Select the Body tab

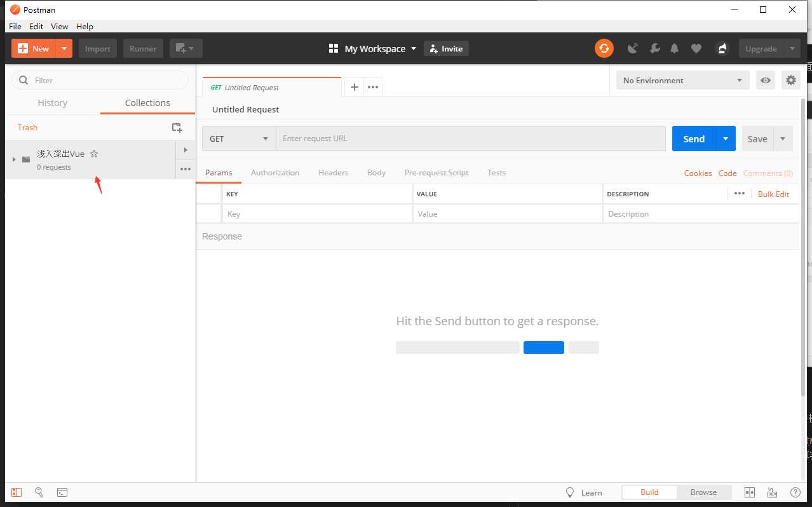pyautogui.click(x=376, y=173)
